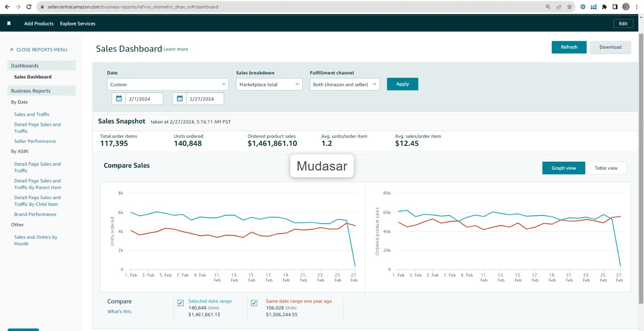
Task: Click the 2/1/2024 start date field
Action: coord(144,99)
